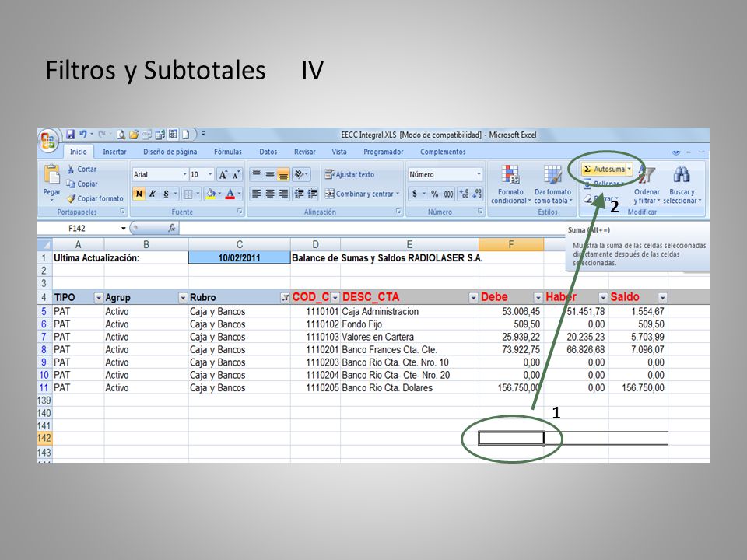Open Combinar y centrar options
747x560 pixels.
tap(398, 194)
